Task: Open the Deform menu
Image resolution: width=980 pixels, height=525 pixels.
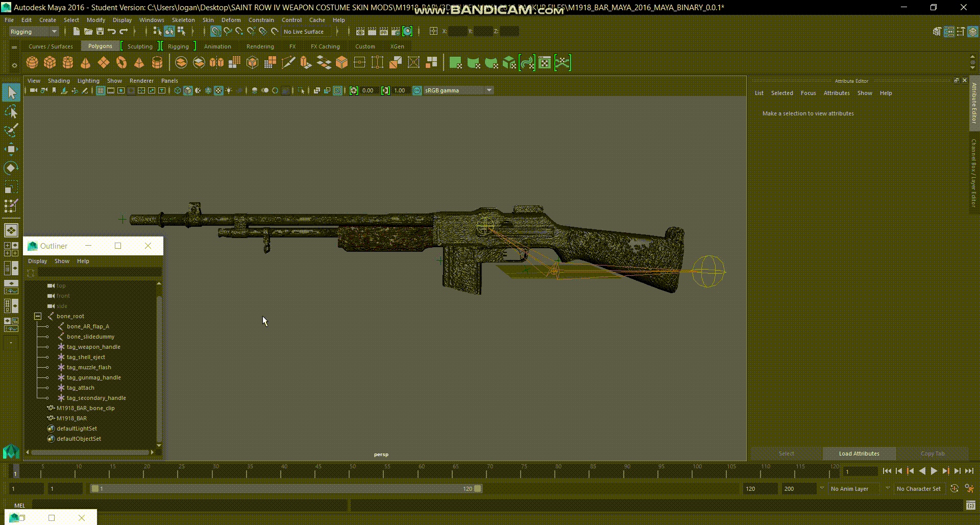Action: pyautogui.click(x=231, y=20)
